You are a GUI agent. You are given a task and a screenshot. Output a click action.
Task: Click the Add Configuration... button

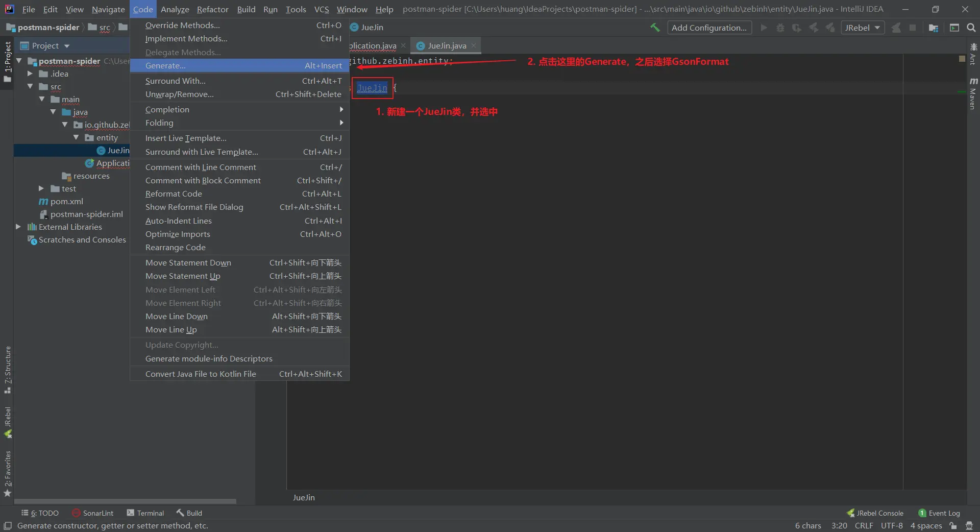tap(709, 28)
